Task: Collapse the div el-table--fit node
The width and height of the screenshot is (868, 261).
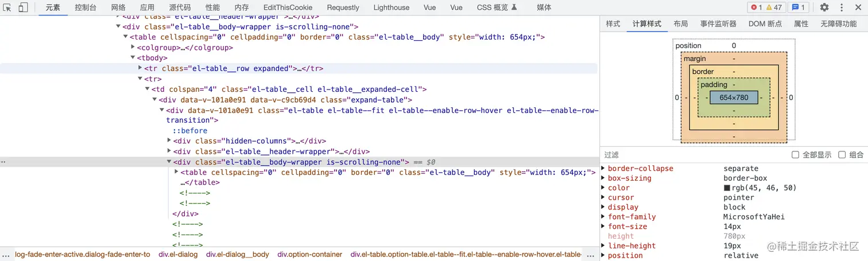Action: [x=162, y=110]
